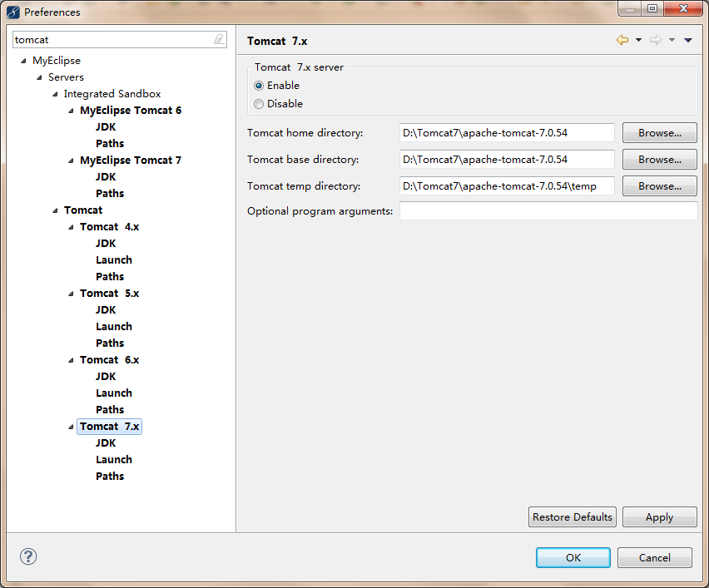Screen dimensions: 709x588
Task: Open JDK under Tomcat 5.x
Action: click(106, 309)
